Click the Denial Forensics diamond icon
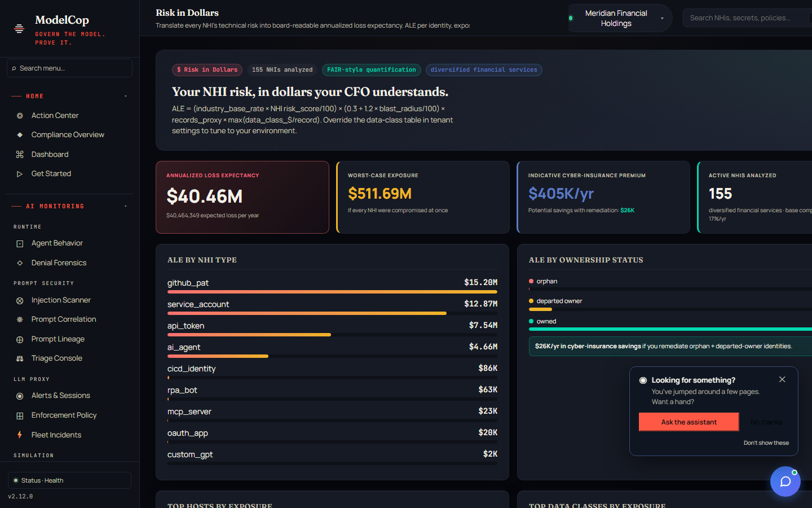The image size is (812, 508). 20,263
